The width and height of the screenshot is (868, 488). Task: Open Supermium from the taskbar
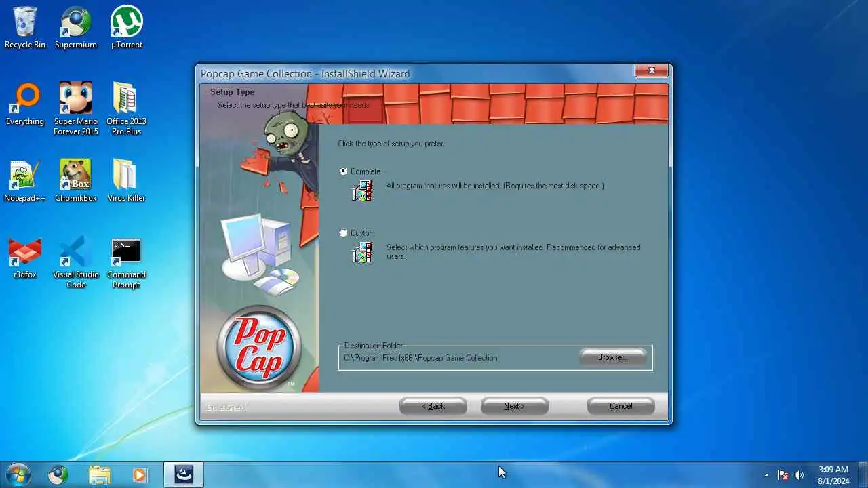[x=58, y=474]
